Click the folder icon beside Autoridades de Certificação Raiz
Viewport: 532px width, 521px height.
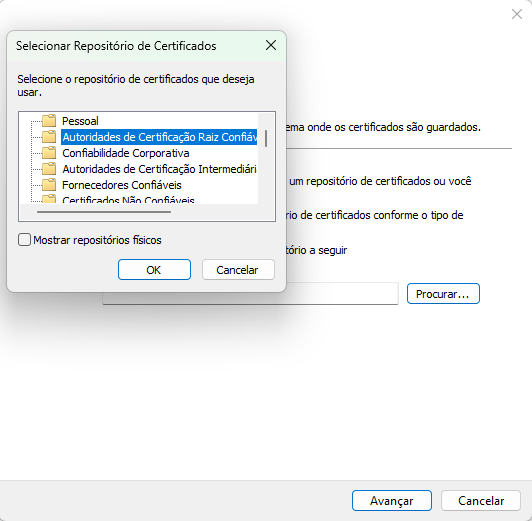(x=49, y=137)
